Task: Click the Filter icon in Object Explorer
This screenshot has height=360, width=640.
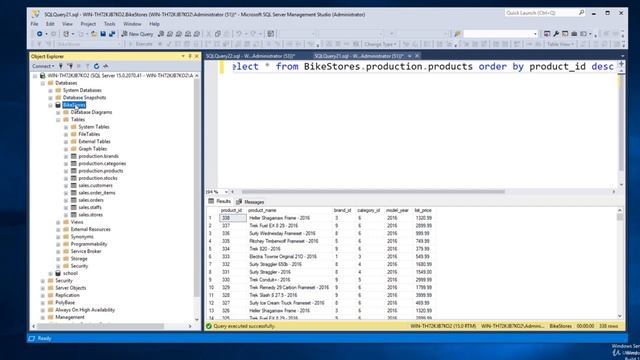Action: [x=87, y=66]
